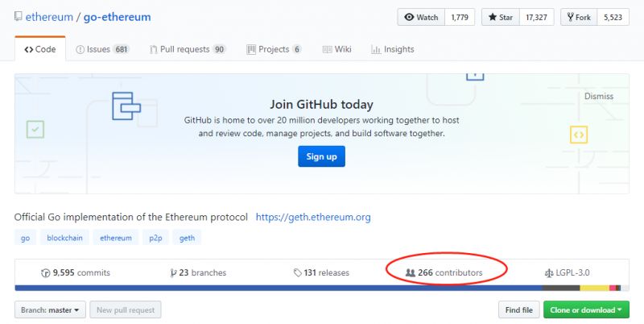Screen dimensions: 644x324
Task: Click the commits history clock icon
Action: (x=46, y=273)
